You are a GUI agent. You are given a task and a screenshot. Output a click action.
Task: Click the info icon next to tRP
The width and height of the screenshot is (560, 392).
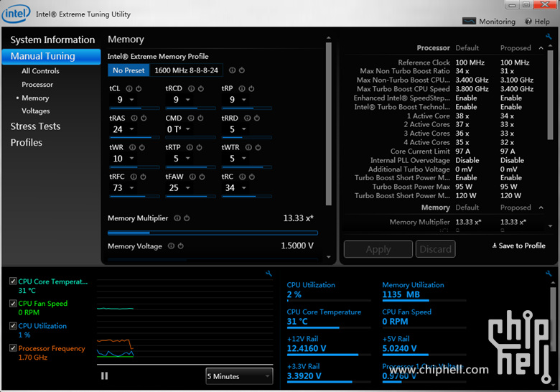click(242, 88)
